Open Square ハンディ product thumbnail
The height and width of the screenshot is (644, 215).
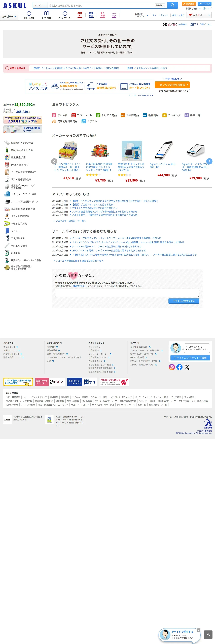(x=164, y=150)
